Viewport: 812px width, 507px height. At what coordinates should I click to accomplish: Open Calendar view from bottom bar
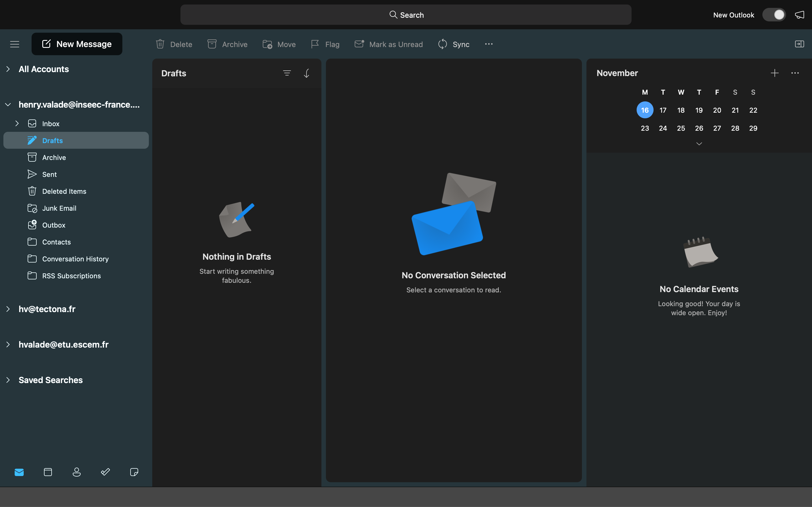(48, 472)
